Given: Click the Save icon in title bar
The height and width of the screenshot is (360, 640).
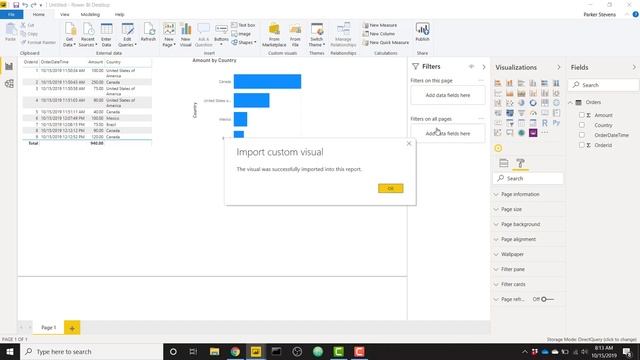Looking at the screenshot, I should point(16,5).
